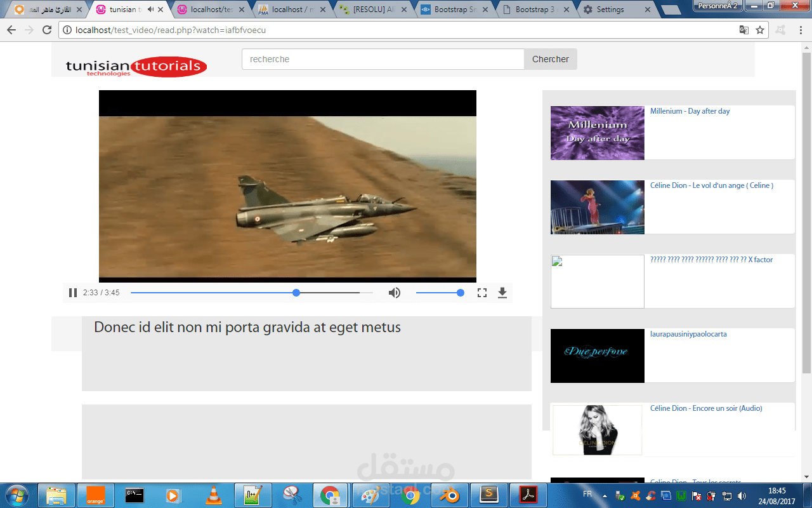
Task: Close the tunisian tutorials tab
Action: pyautogui.click(x=160, y=10)
